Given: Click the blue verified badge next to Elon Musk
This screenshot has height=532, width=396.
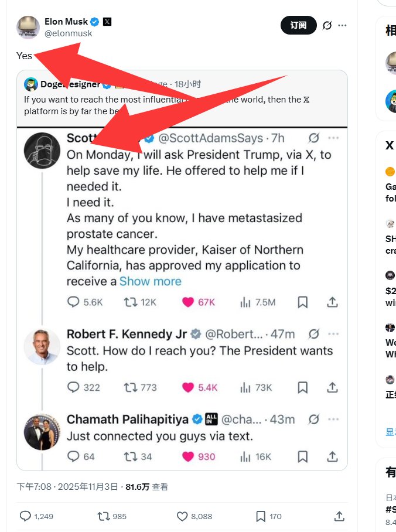Looking at the screenshot, I should (95, 22).
